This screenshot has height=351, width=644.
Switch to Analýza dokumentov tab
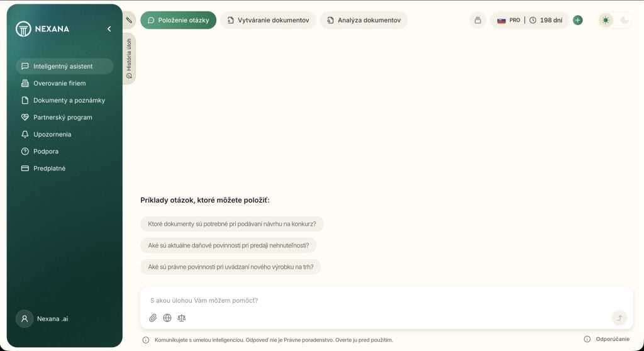[x=364, y=20]
